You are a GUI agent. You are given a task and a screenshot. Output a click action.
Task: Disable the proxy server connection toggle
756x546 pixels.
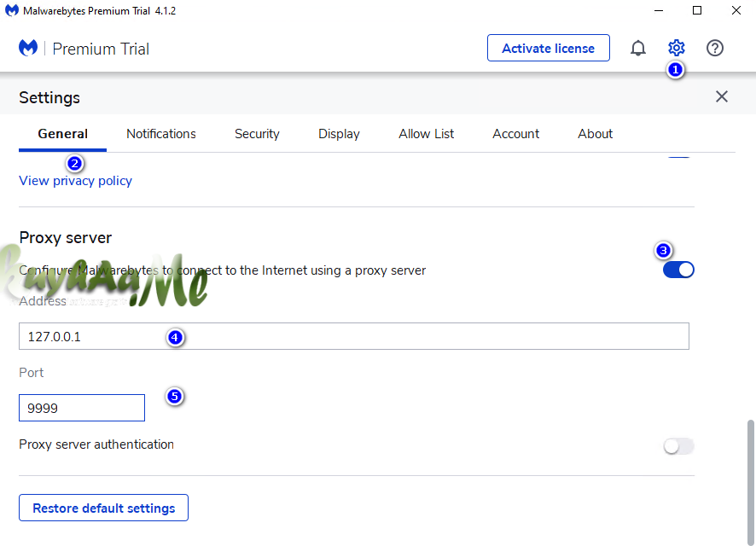click(x=678, y=270)
